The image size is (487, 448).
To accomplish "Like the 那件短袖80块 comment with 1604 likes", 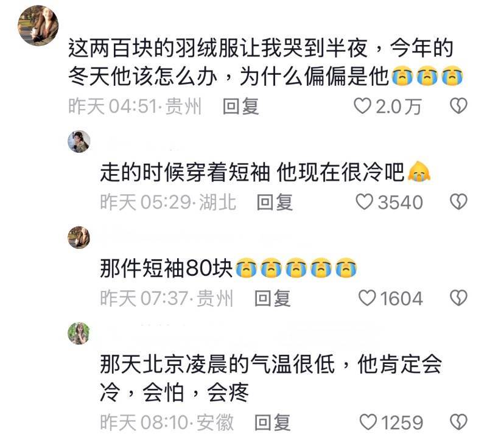I will (x=367, y=298).
